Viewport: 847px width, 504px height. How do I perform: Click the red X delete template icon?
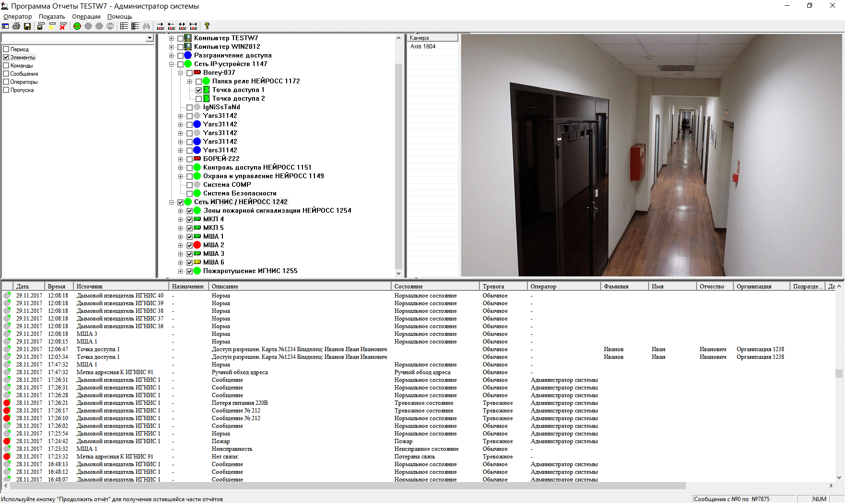tap(63, 26)
